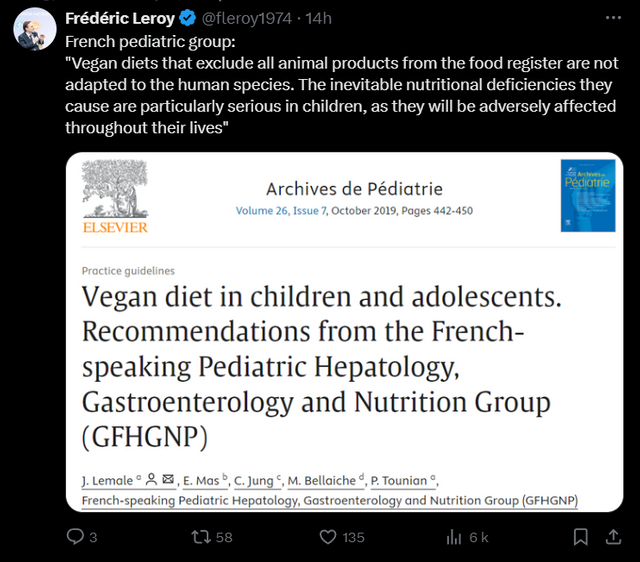Click the Frédéric Leroy display name
The height and width of the screenshot is (562, 640).
pyautogui.click(x=120, y=18)
